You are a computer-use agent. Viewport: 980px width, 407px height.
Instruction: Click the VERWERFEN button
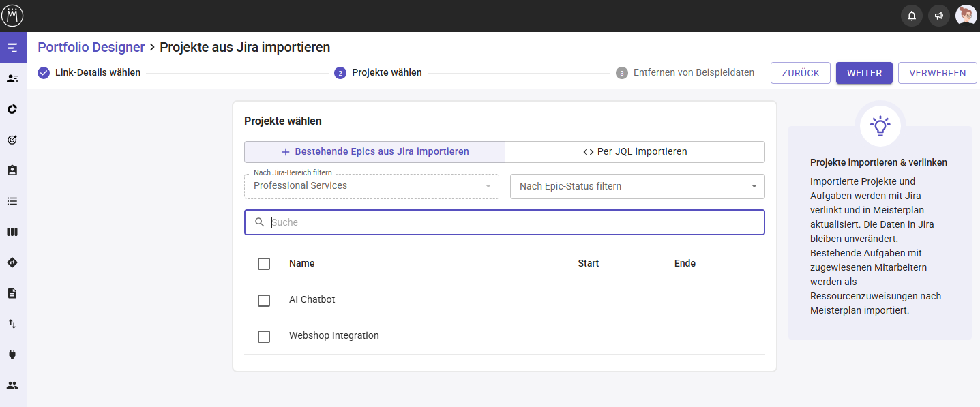click(938, 73)
